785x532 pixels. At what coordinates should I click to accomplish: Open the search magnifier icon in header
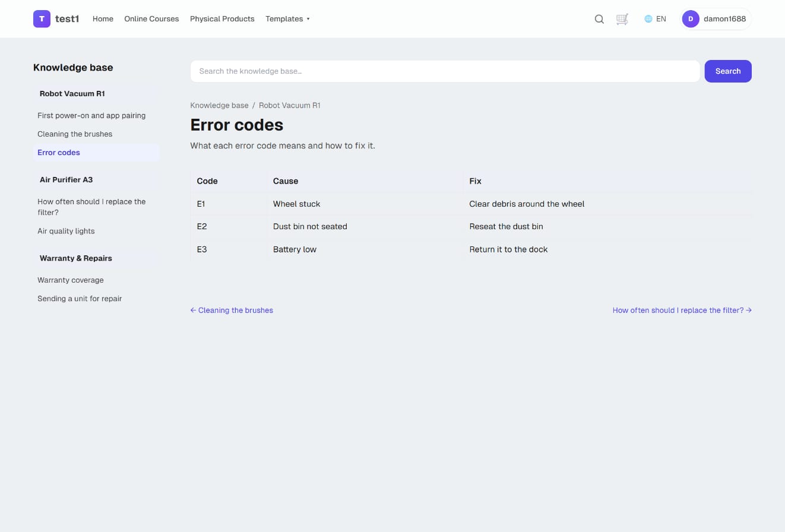pos(599,19)
